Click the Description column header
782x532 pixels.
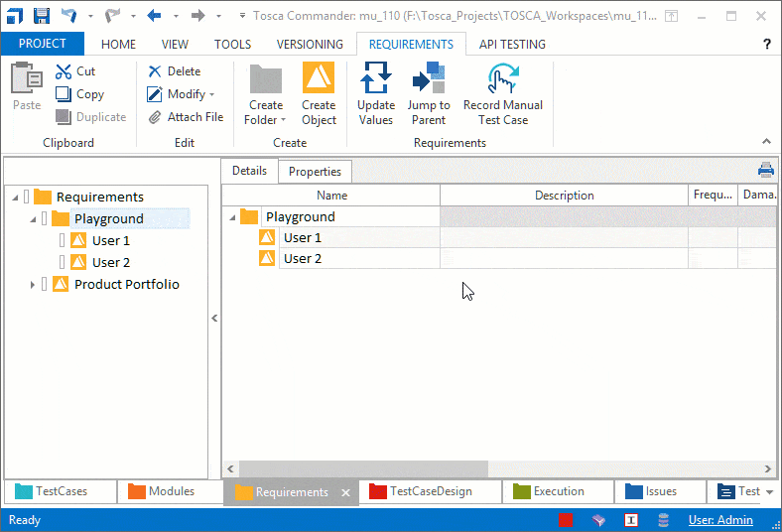564,195
